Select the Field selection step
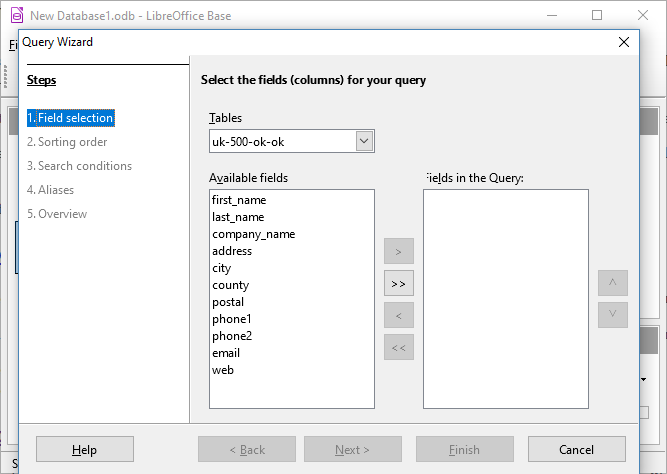 click(x=70, y=118)
